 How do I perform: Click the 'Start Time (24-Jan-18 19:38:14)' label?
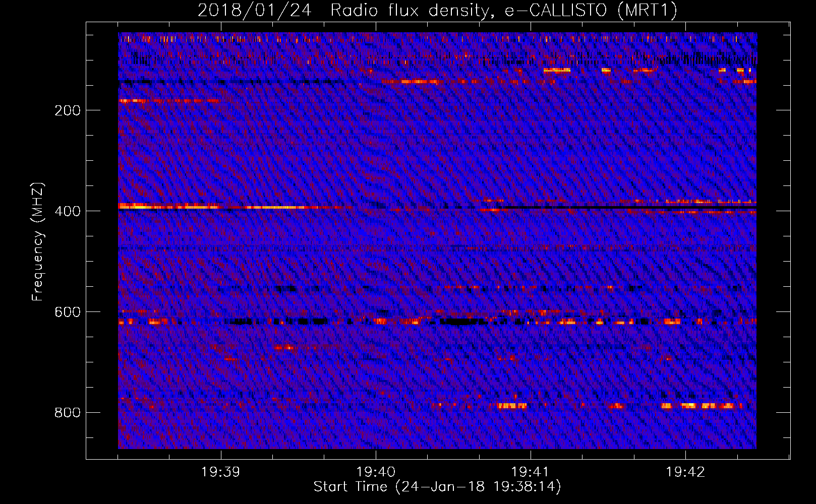[437, 486]
